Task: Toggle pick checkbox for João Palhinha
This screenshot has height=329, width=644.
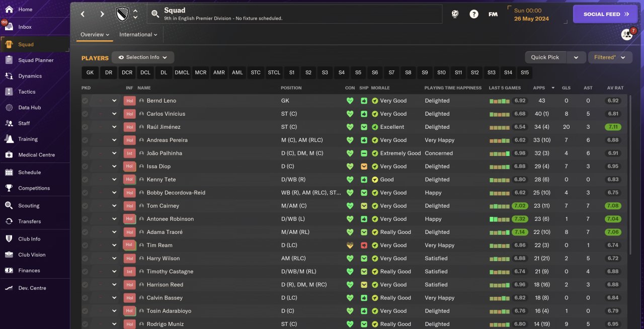Action: [x=85, y=153]
